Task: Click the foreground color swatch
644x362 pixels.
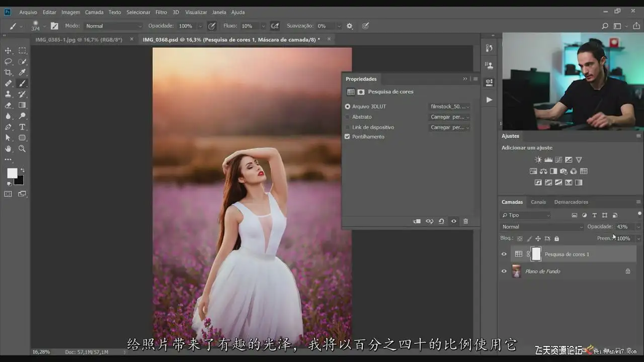Action: [12, 173]
